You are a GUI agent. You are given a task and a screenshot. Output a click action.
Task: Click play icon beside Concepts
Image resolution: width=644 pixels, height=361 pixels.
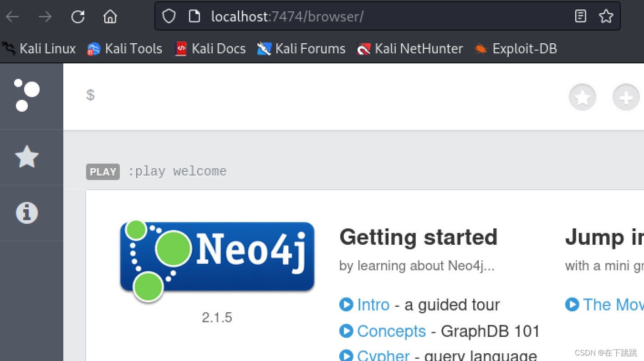[346, 331]
